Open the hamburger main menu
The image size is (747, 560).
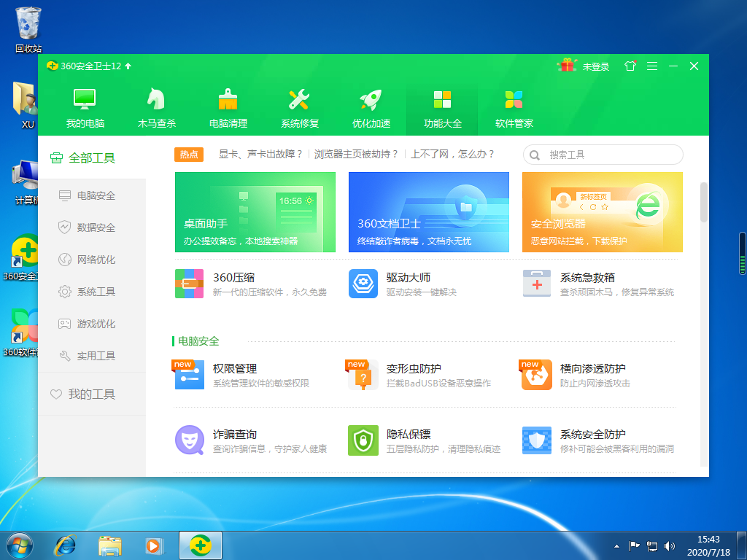(651, 66)
